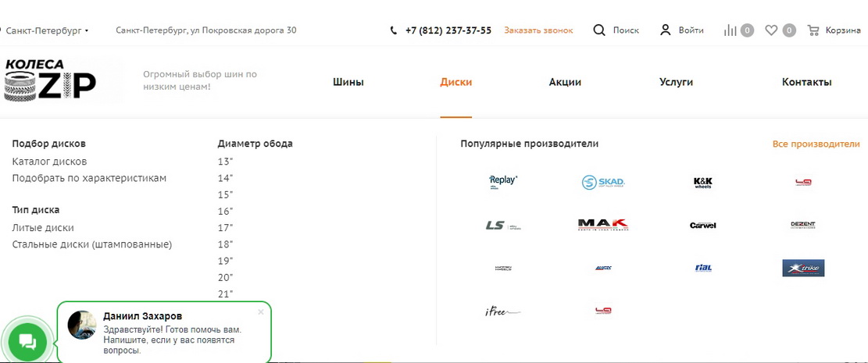Open Литые диски category
This screenshot has width=868, height=363.
tap(43, 228)
